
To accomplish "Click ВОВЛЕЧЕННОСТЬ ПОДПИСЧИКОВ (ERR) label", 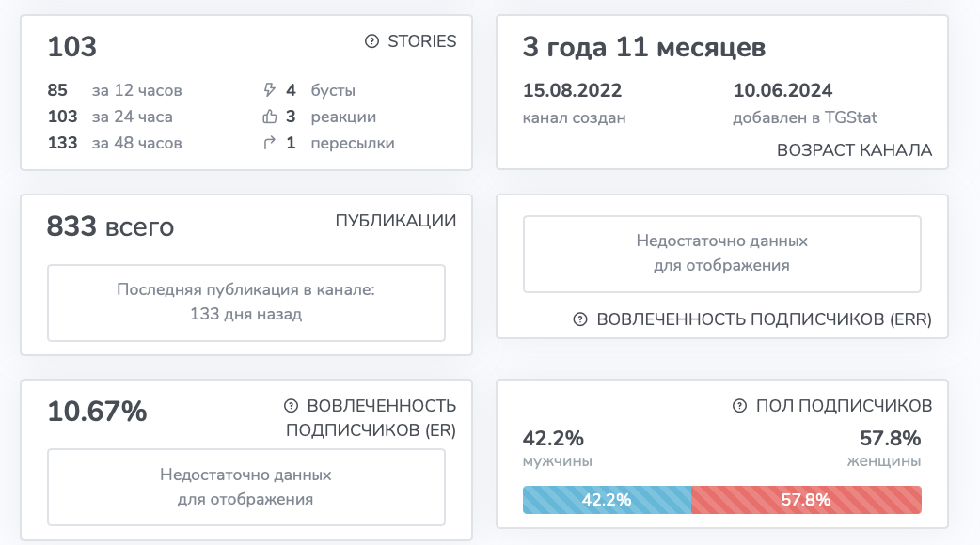I will 764,319.
